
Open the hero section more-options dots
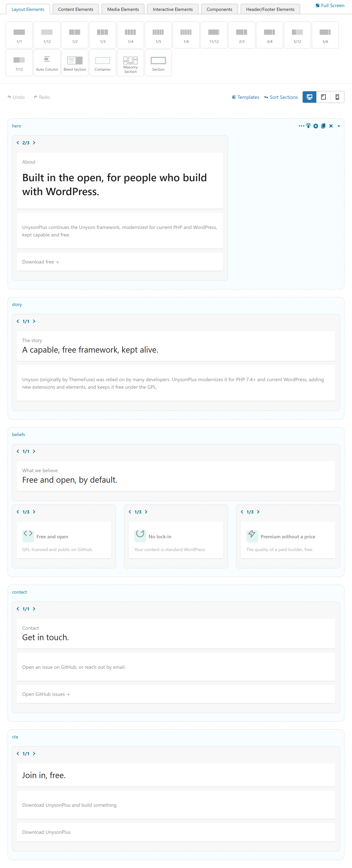pos(301,126)
